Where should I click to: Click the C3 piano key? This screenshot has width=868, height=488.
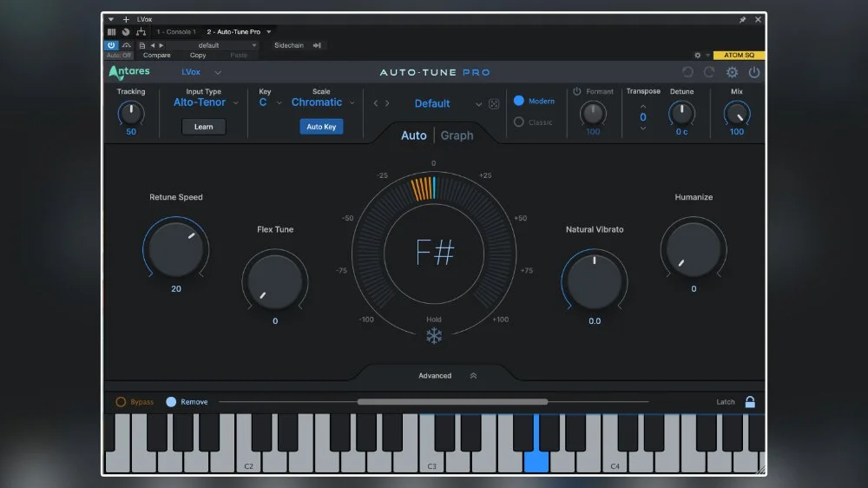[431, 461]
